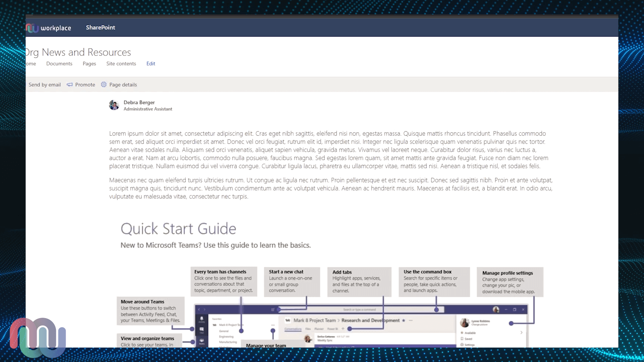Click 'View and organize teams' callout
The image size is (644, 362).
click(x=149, y=340)
